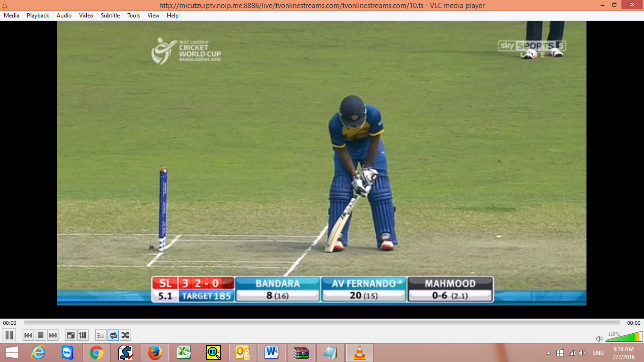Expand the Subtitle menu
Image resolution: width=644 pixels, height=362 pixels.
point(110,16)
